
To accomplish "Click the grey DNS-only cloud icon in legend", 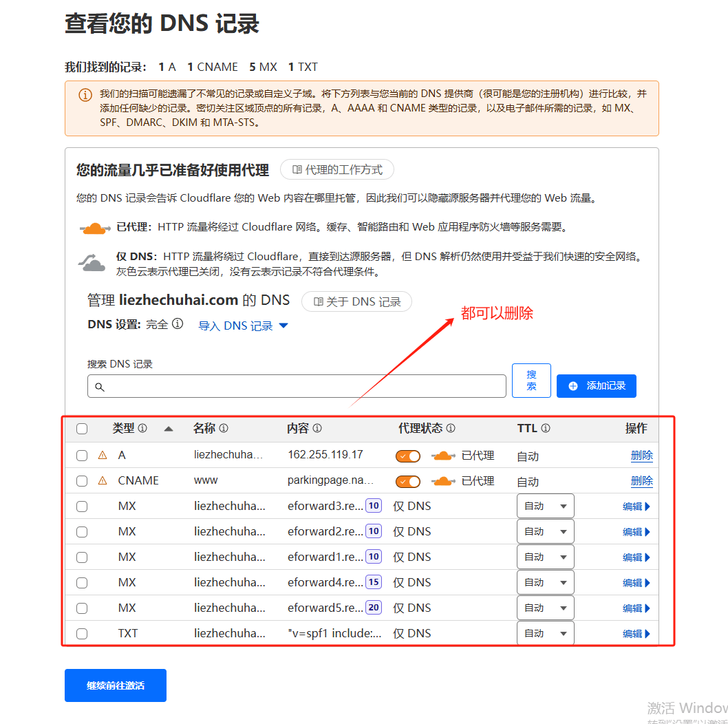I will pos(92,262).
